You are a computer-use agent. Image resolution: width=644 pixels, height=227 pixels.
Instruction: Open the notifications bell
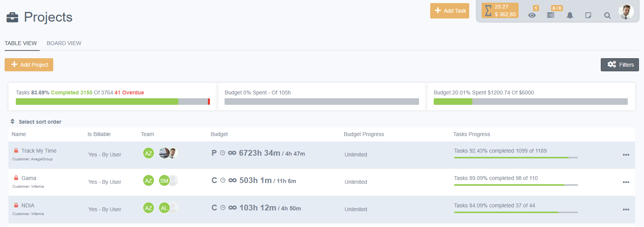[570, 15]
